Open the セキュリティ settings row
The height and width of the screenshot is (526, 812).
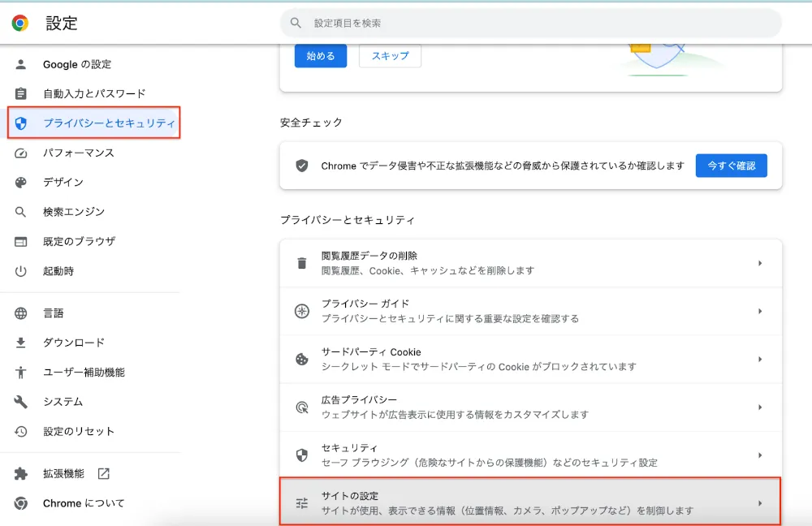[531, 455]
